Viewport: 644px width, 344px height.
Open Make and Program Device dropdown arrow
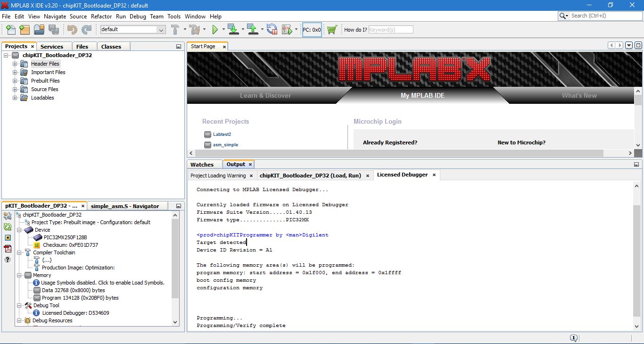pos(243,29)
